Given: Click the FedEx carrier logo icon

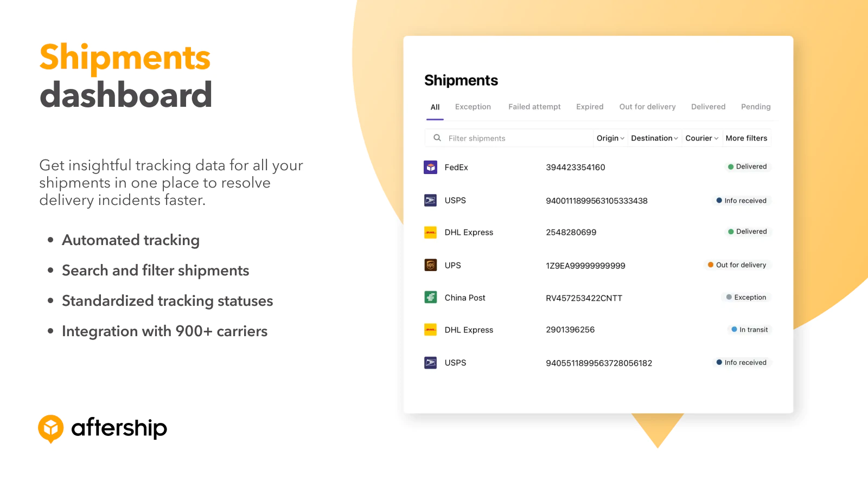Looking at the screenshot, I should point(430,167).
